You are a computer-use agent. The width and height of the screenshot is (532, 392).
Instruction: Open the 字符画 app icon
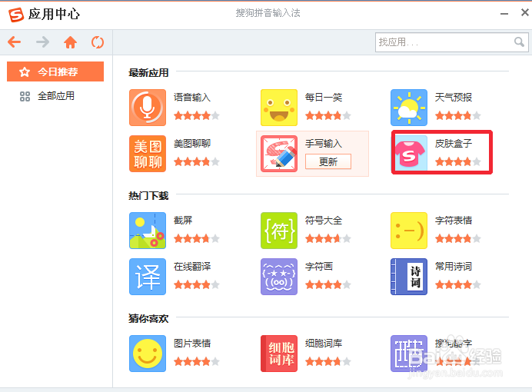[x=279, y=277]
